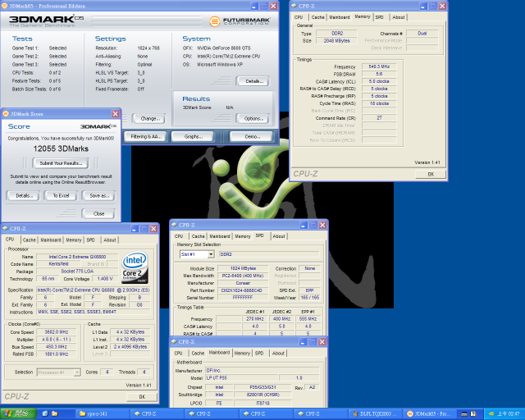Viewport: 525px width, 420px height.
Task: Open Filtering & AA settings
Action: (145, 137)
